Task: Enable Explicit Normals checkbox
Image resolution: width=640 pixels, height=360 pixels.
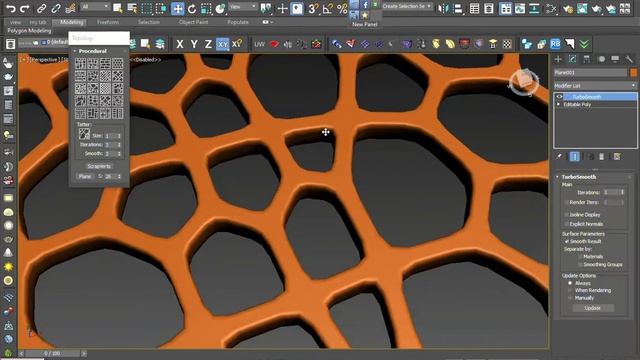Action: [567, 224]
